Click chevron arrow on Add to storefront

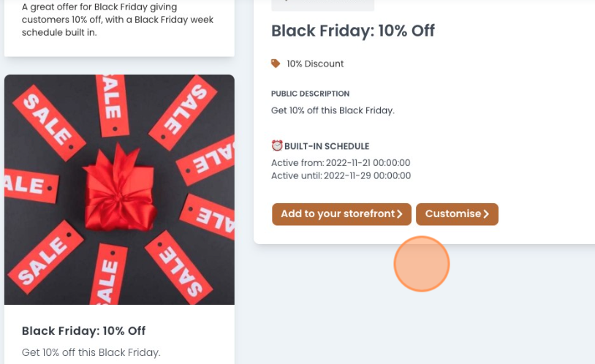pyautogui.click(x=400, y=214)
